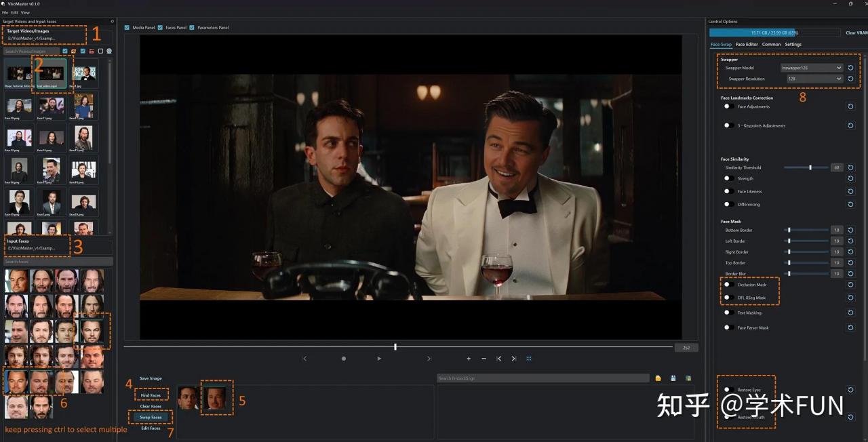Reset the Face Likeness option
Viewport: 868px width, 442px height.
[x=850, y=191]
